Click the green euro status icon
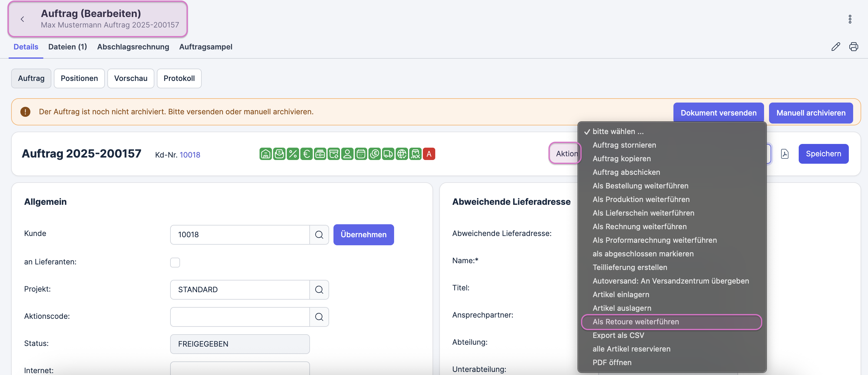The height and width of the screenshot is (375, 868). click(306, 154)
